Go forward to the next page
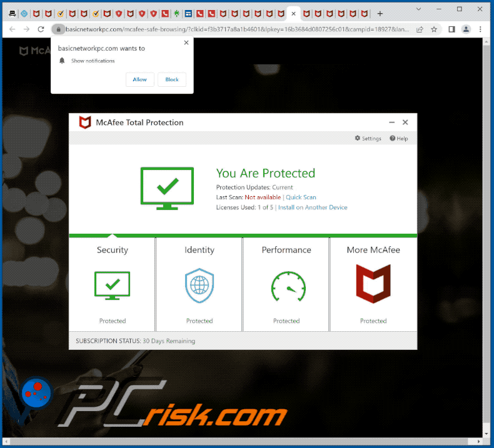This screenshot has width=494, height=448. click(x=26, y=29)
